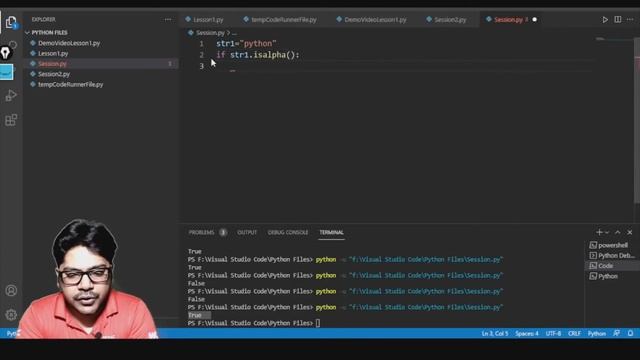Maximize the terminal panel size
This screenshot has width=640, height=360.
[618, 232]
